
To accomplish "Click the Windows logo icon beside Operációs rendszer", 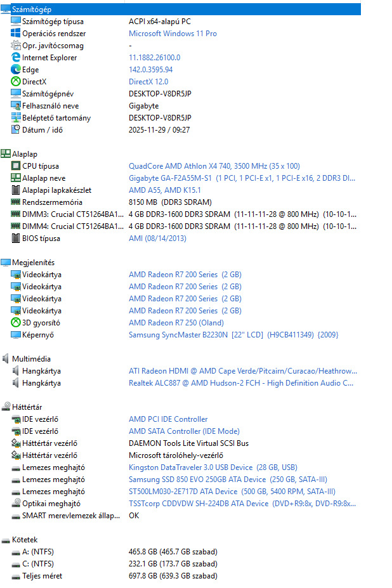I will (x=16, y=34).
